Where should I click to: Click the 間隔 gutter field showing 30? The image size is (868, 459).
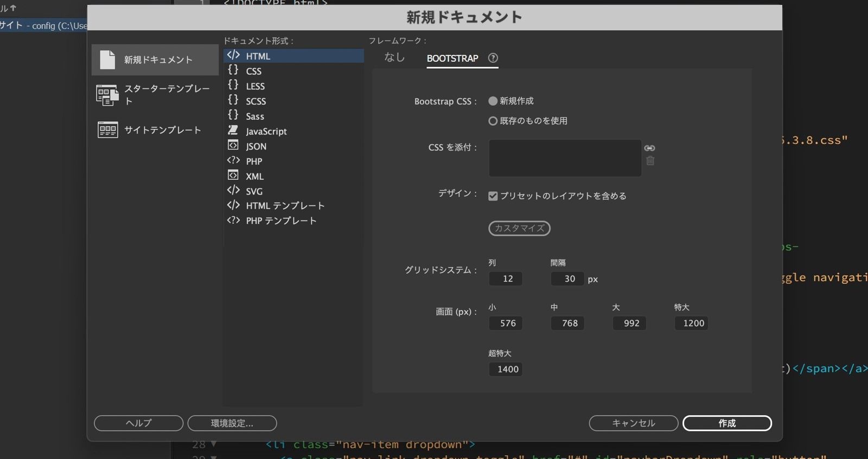click(567, 279)
